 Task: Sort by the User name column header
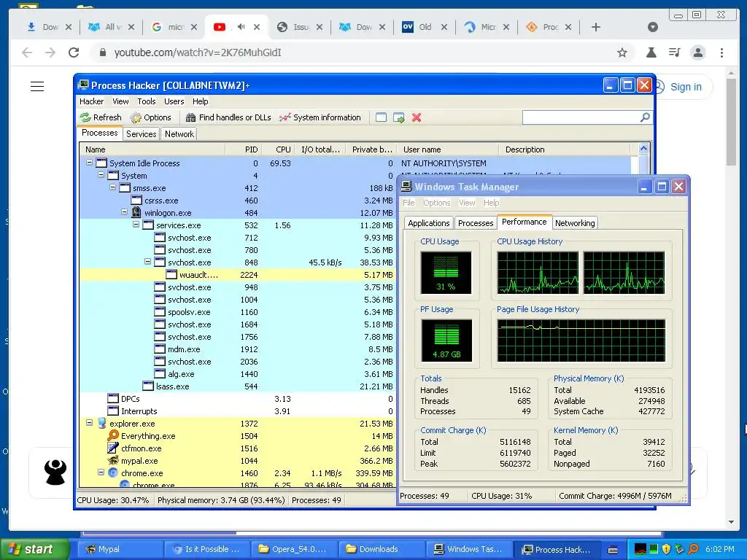click(448, 149)
